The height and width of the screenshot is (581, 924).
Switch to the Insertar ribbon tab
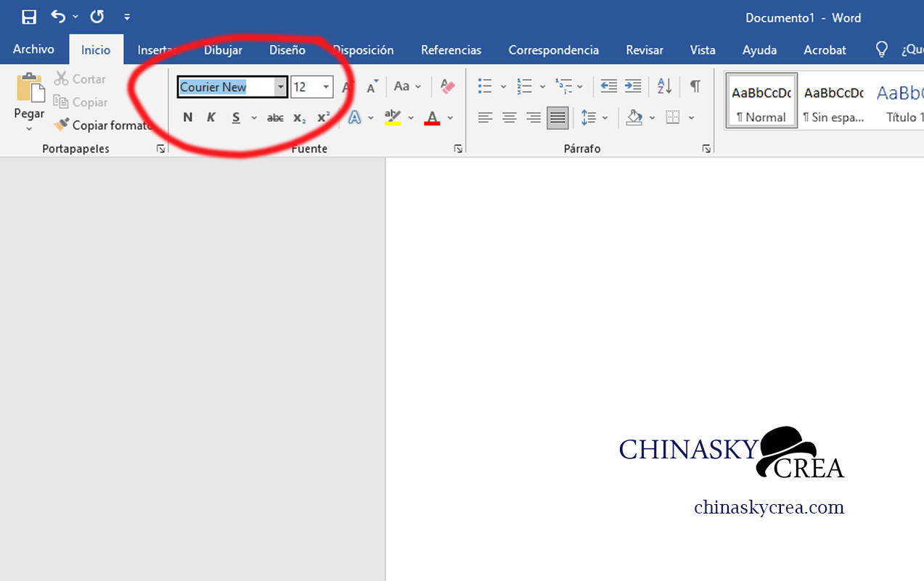[x=156, y=50]
